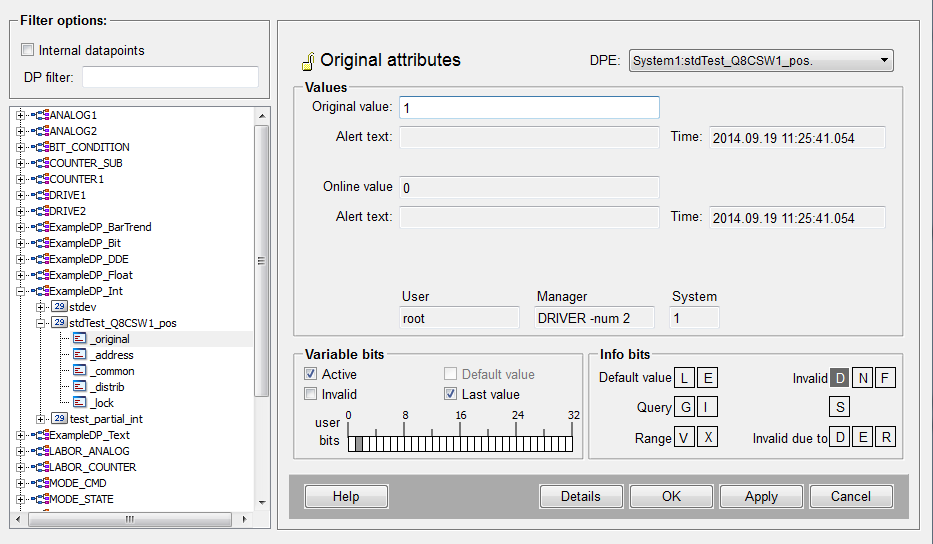Click the lock icon beside Original attributes
933x544 pixels.
pyautogui.click(x=307, y=62)
